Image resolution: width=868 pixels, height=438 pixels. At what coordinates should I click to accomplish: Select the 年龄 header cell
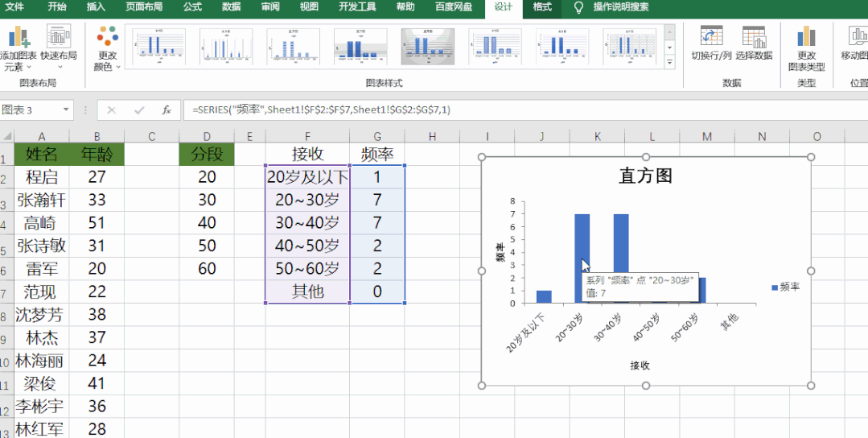point(97,154)
